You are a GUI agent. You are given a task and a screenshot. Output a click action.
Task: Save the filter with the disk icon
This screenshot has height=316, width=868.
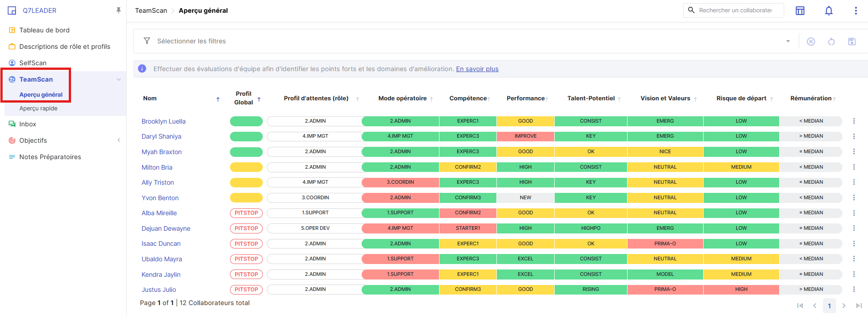[x=852, y=41]
